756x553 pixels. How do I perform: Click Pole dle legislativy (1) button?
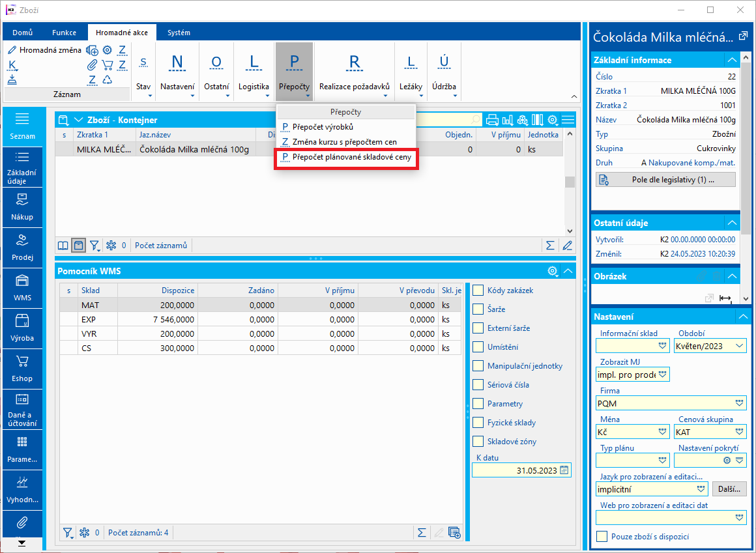665,180
